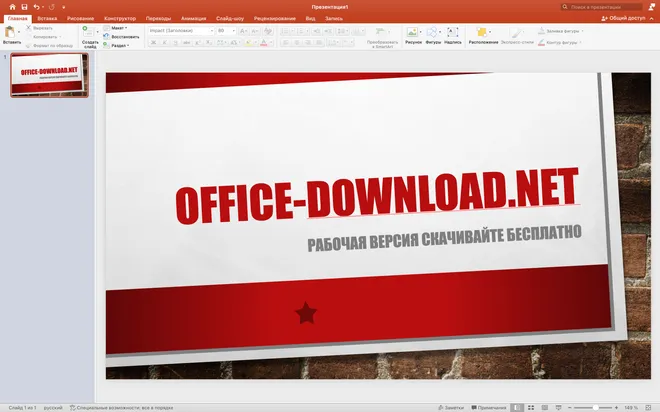
Task: Undo the last action
Action: (x=37, y=7)
